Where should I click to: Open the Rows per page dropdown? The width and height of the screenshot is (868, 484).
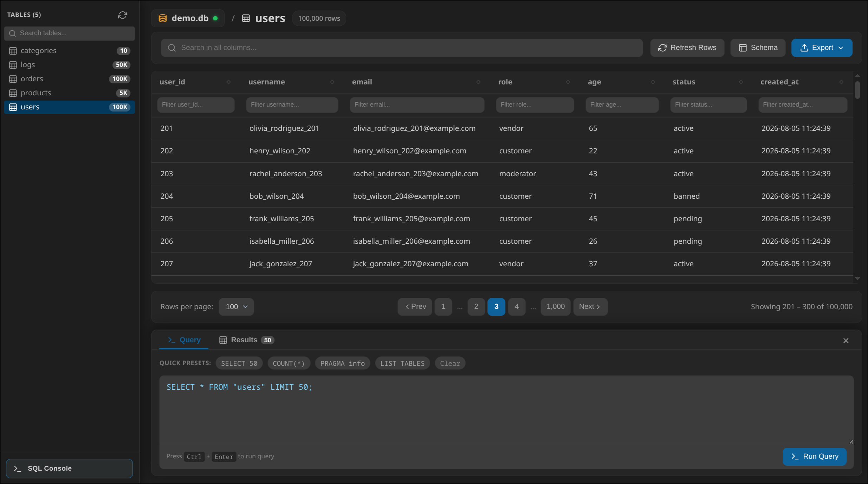click(x=236, y=307)
